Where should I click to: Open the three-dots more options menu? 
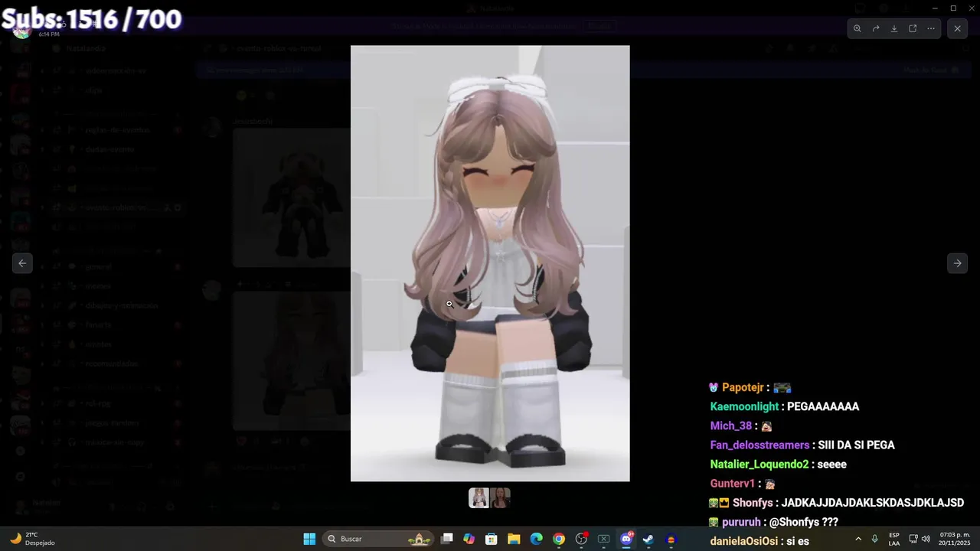click(x=931, y=28)
